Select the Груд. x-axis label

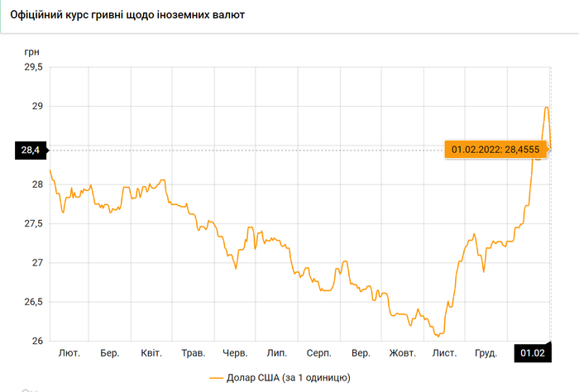tap(485, 353)
